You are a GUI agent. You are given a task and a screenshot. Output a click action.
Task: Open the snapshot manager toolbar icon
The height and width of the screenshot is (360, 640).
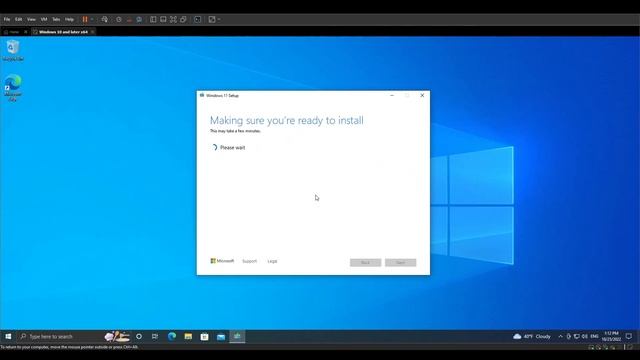[x=139, y=19]
